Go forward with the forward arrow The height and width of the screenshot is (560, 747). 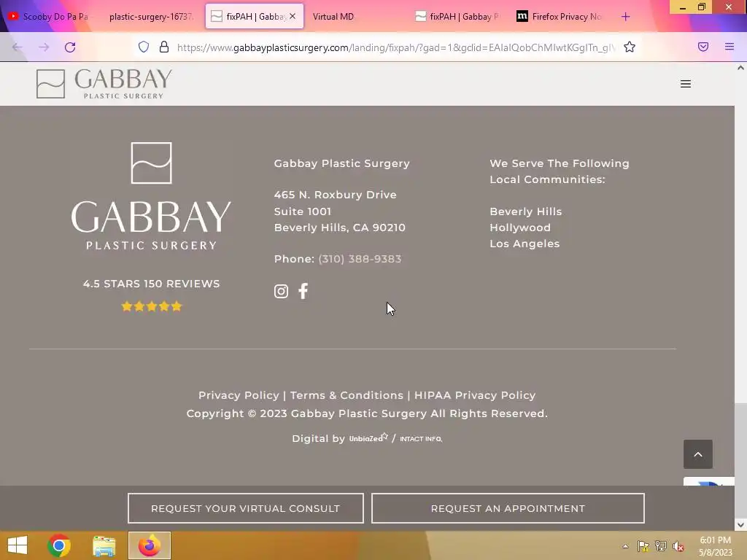coord(44,47)
